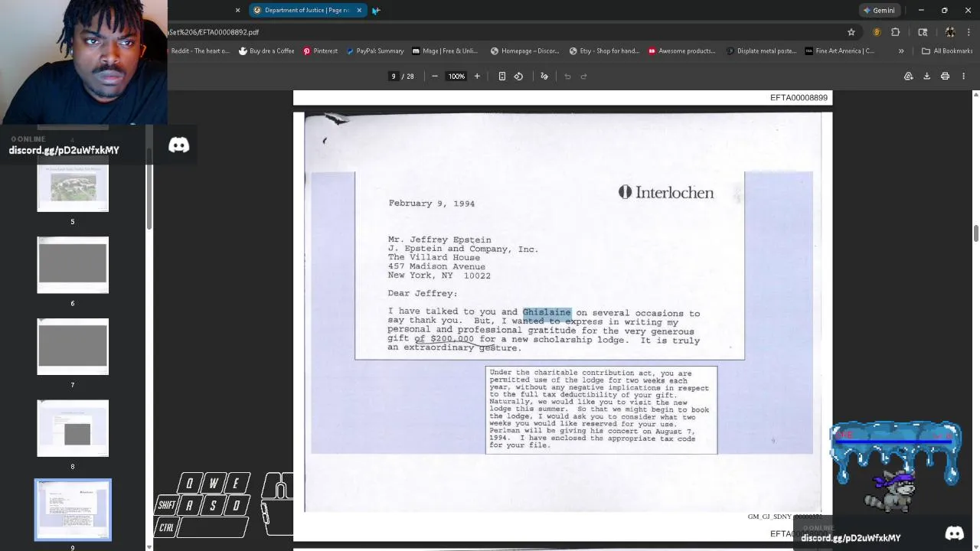Open the Displate metal posters bookmark
Screen dimensions: 980x551
762,51
